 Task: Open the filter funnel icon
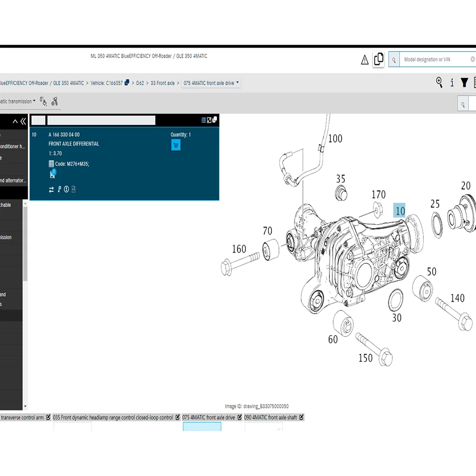coord(464,82)
